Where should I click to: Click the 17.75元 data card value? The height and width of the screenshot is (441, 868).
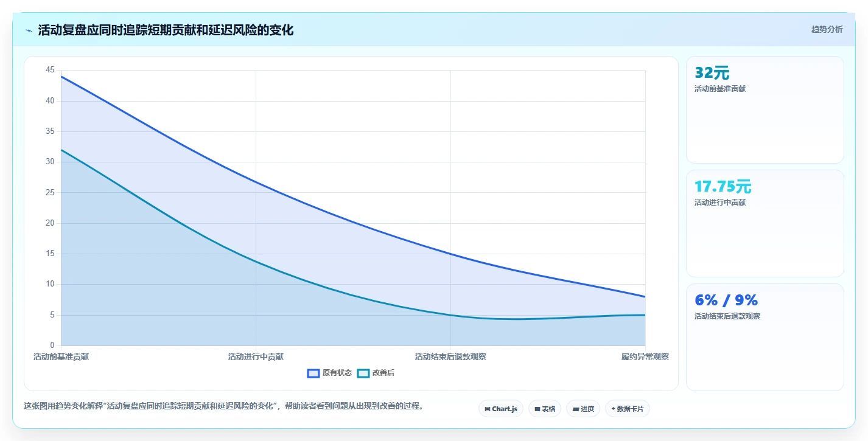723,187
